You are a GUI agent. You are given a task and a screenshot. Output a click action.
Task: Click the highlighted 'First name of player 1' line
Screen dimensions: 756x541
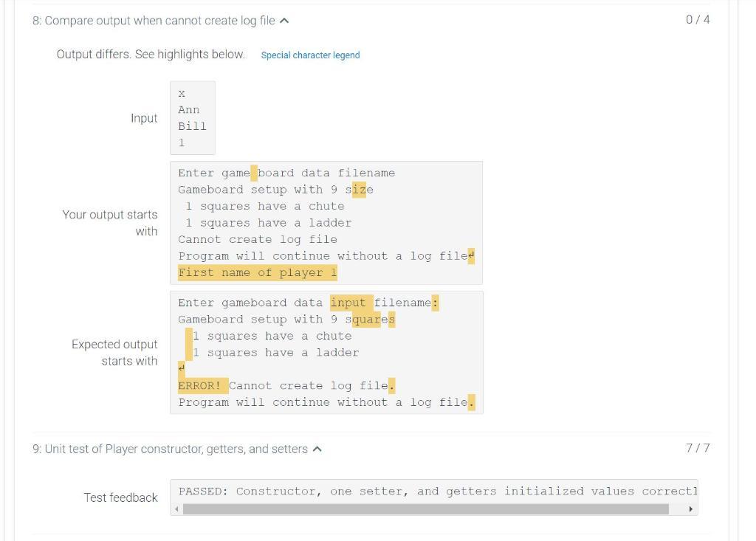pyautogui.click(x=258, y=273)
